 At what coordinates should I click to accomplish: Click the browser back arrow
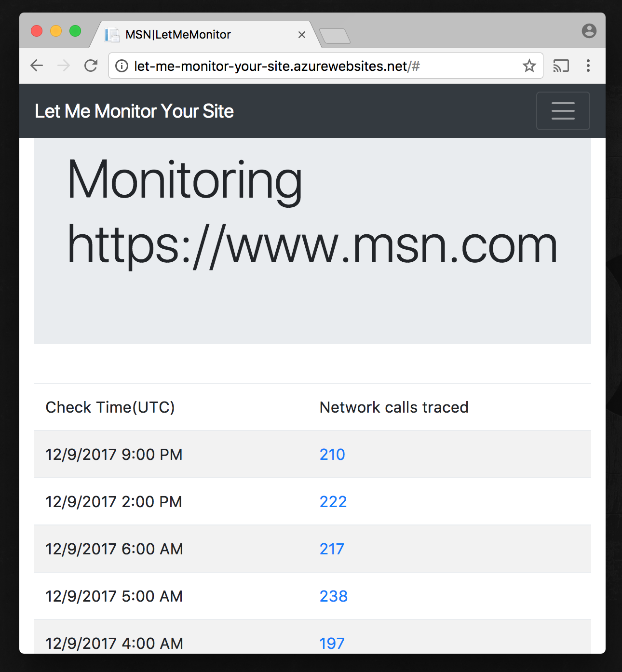tap(37, 66)
